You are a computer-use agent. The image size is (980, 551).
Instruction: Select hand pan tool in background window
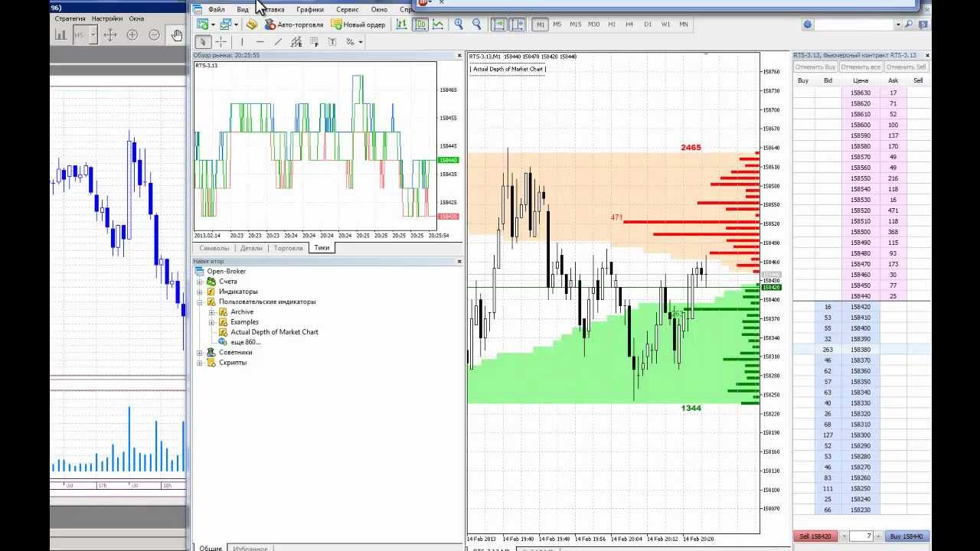177,34
